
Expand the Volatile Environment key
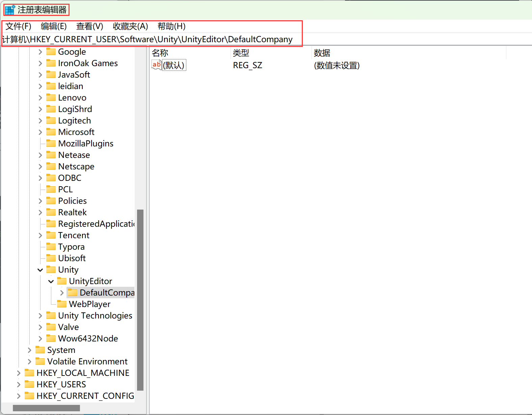[x=29, y=361]
